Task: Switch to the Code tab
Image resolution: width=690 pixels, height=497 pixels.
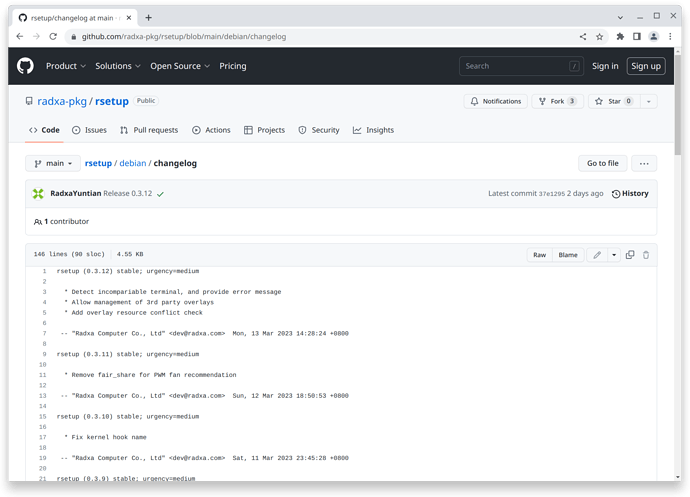Action: 44,130
